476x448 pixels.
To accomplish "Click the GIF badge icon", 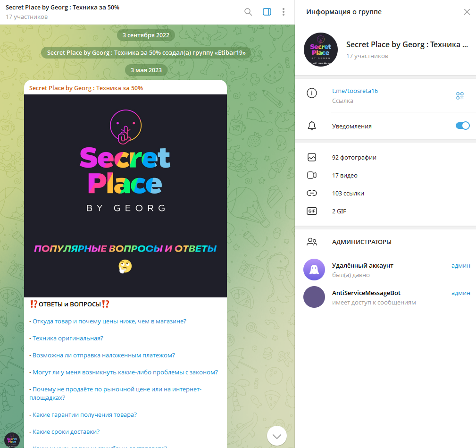I will coord(312,211).
